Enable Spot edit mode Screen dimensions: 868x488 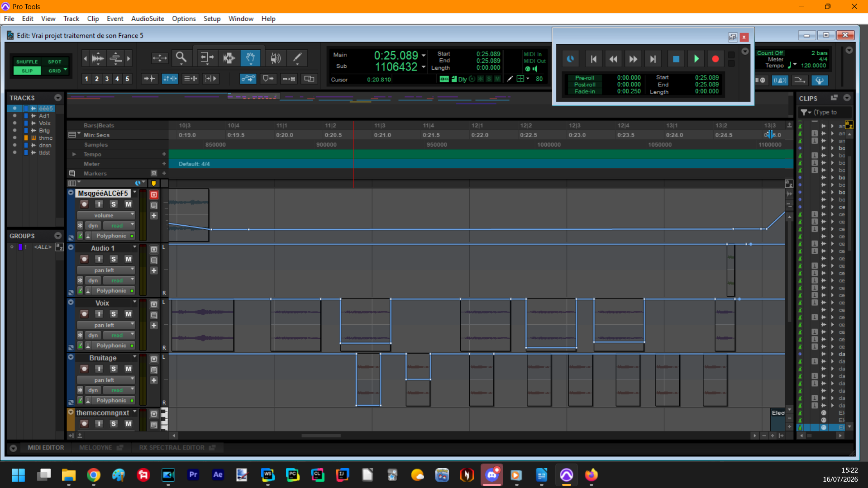(x=54, y=62)
